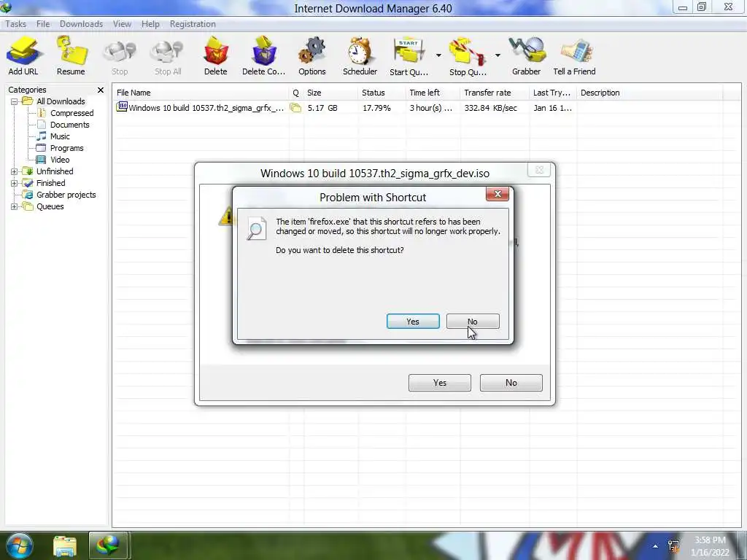The width and height of the screenshot is (747, 560).
Task: Sort by the Status column header
Action: [381, 93]
